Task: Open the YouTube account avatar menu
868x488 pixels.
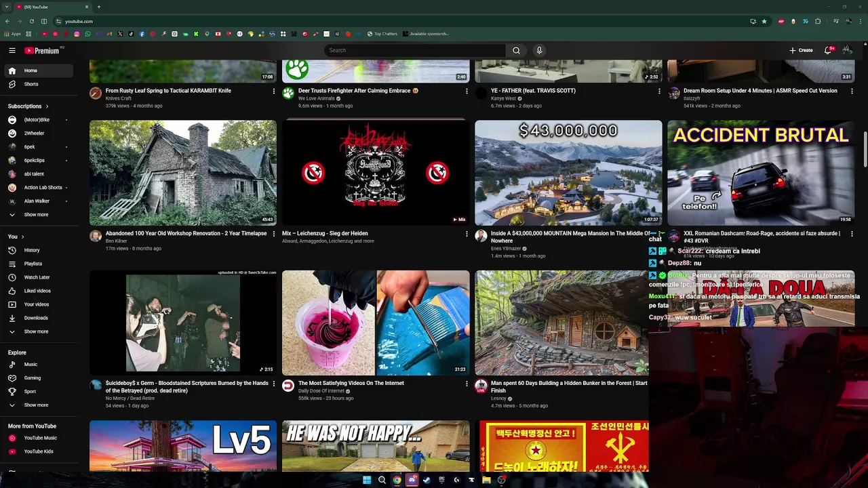Action: coord(847,50)
